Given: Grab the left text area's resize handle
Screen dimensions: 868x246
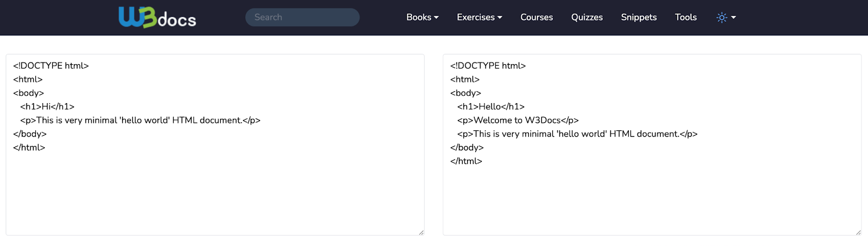Looking at the screenshot, I should coord(421,232).
